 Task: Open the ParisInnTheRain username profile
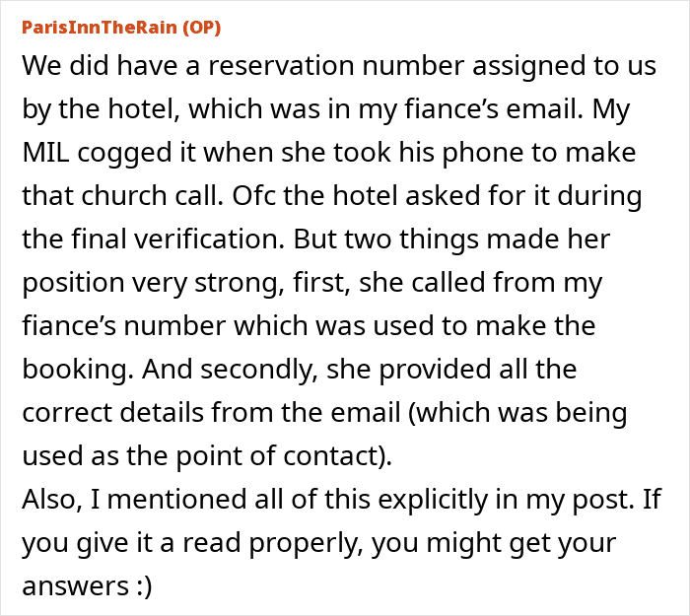click(x=100, y=28)
